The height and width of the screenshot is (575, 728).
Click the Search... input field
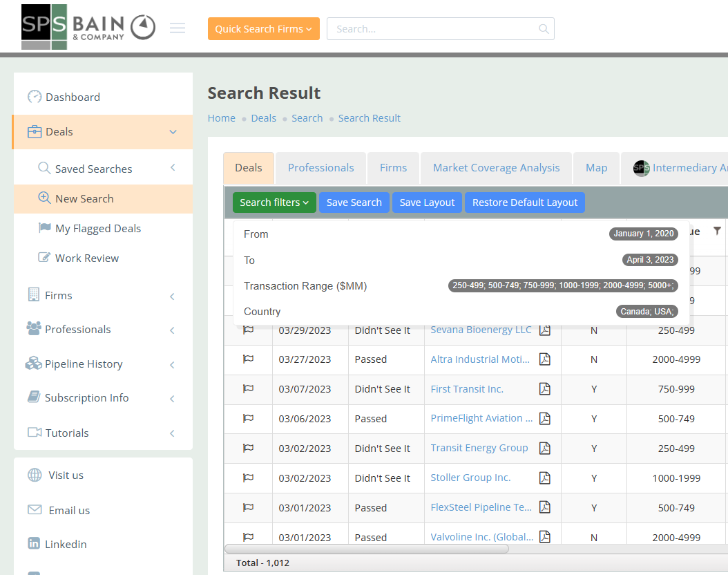(x=440, y=29)
